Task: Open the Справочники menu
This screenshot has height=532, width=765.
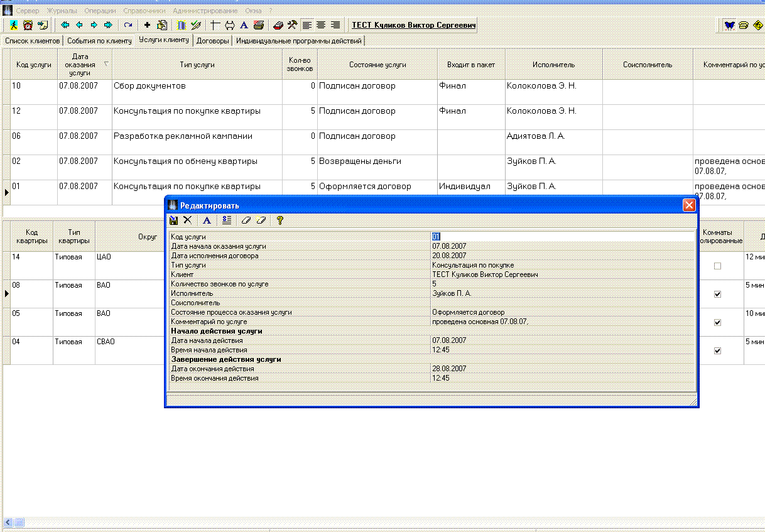Action: (x=144, y=11)
